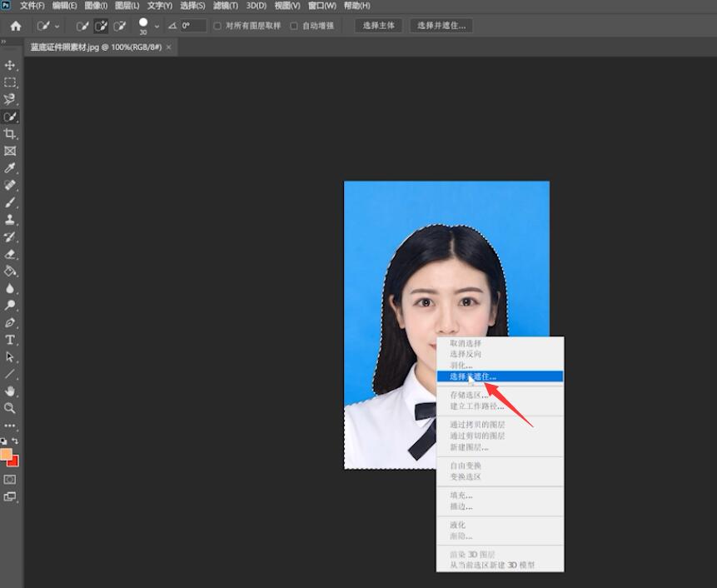
Task: Select the Move tool
Action: (x=10, y=66)
